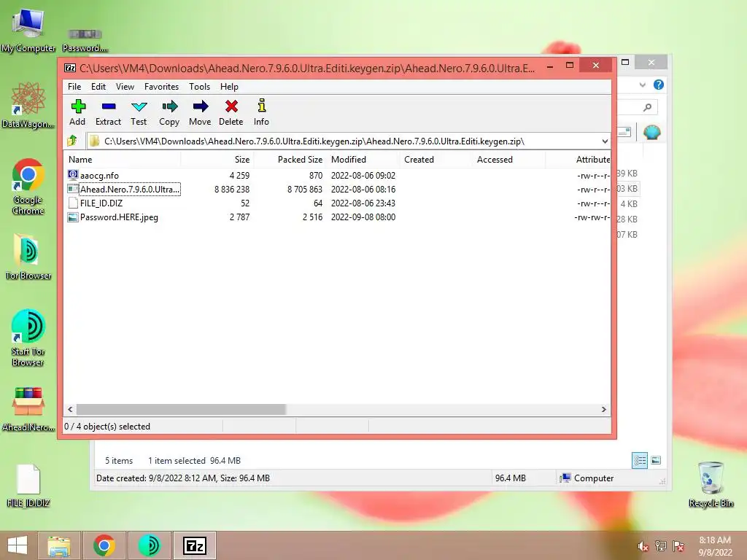Screen dimensions: 747x560
Task: Click the Add button in 7-Zip toolbar
Action: [77, 112]
